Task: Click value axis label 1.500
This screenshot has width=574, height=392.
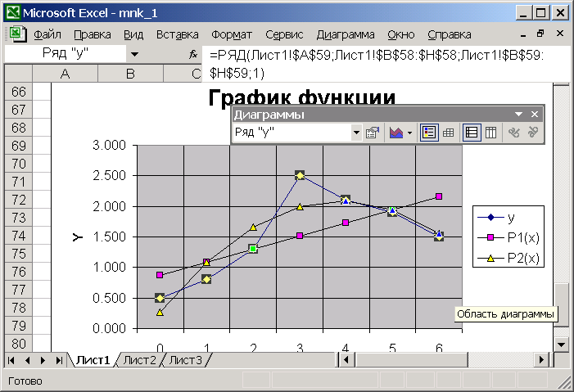Action: [x=109, y=237]
